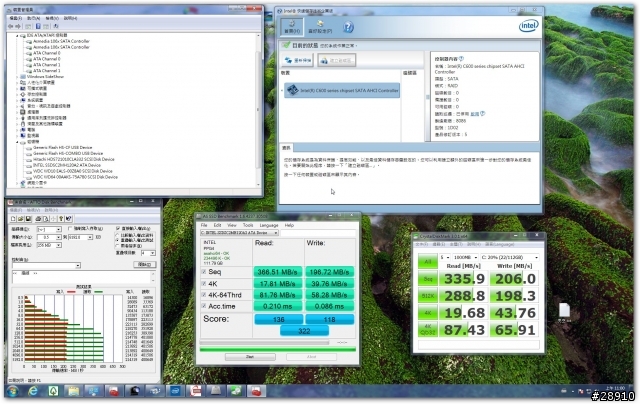
Task: Open the 1000MB test size dropdown in CrystalDiskMark
Action: 465,257
